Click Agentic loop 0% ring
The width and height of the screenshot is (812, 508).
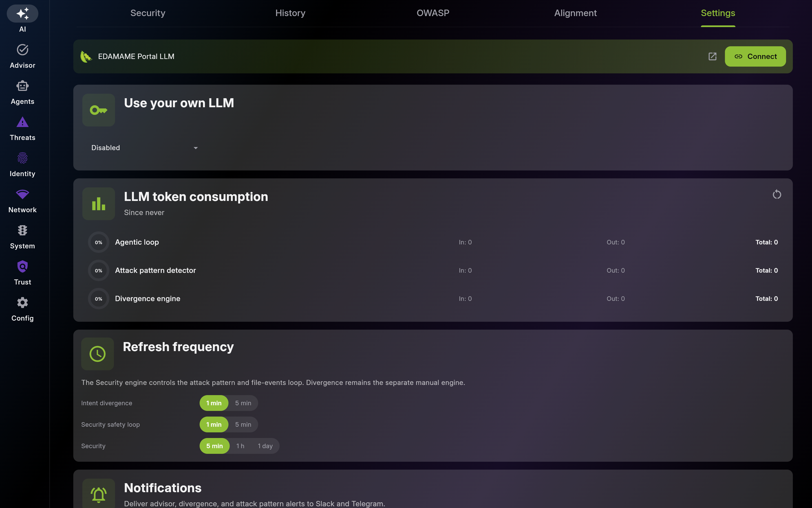click(99, 242)
